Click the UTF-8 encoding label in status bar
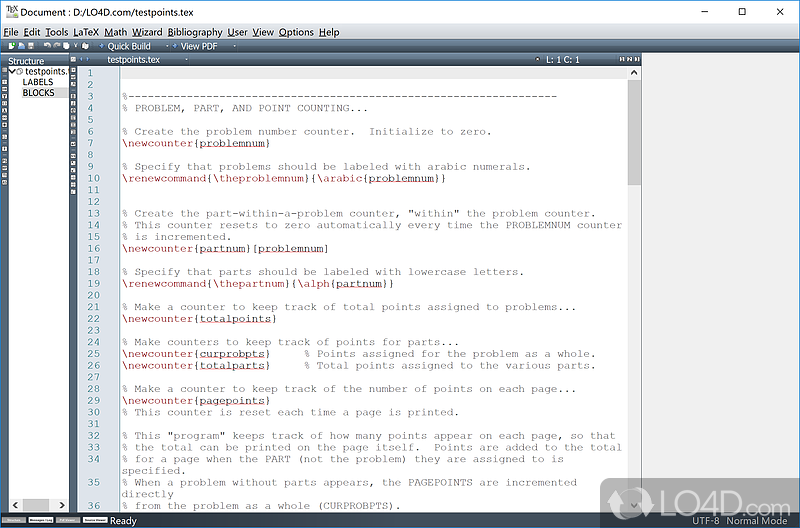The width and height of the screenshot is (800, 528). (x=706, y=521)
